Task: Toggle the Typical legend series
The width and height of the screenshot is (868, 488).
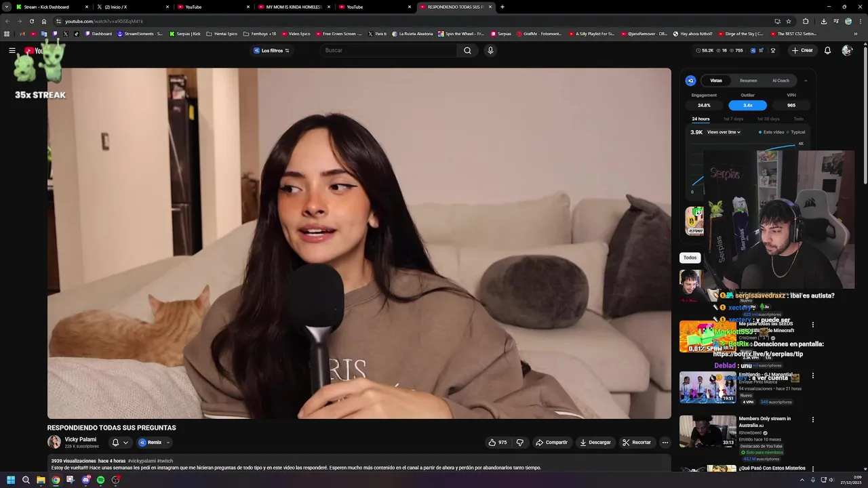Action: pyautogui.click(x=796, y=132)
